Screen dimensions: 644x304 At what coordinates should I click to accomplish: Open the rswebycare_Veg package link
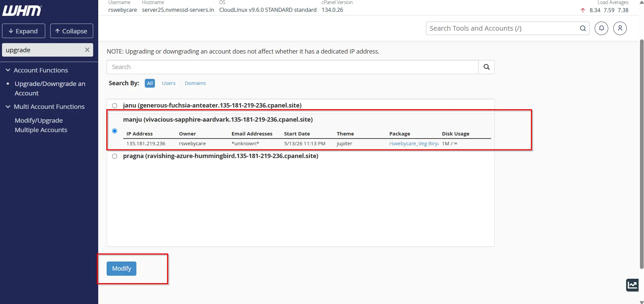click(414, 144)
